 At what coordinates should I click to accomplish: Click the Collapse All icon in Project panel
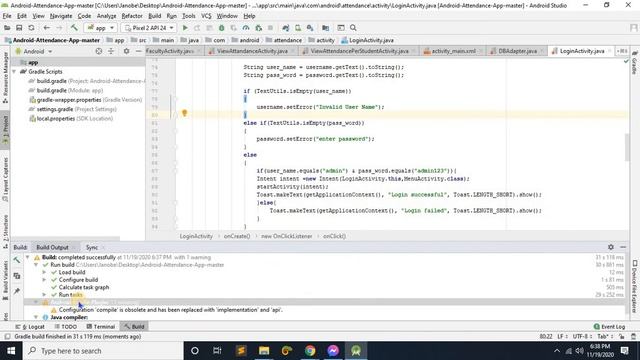[111, 51]
